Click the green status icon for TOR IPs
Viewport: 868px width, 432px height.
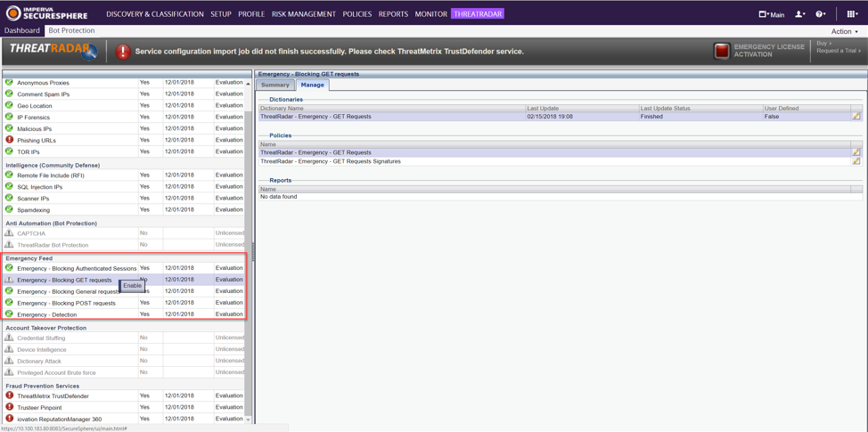click(9, 151)
